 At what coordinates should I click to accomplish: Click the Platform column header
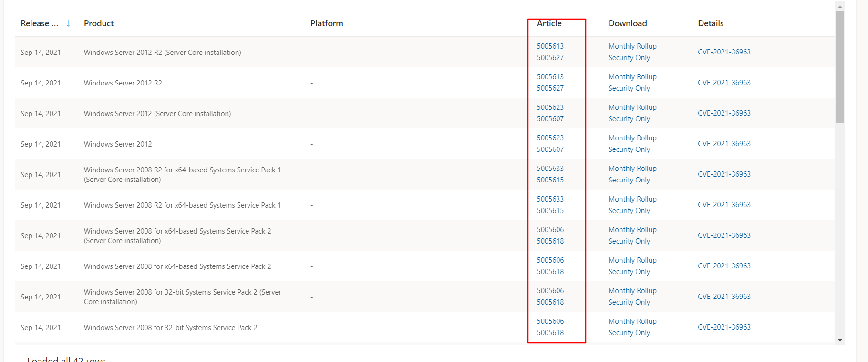click(327, 23)
